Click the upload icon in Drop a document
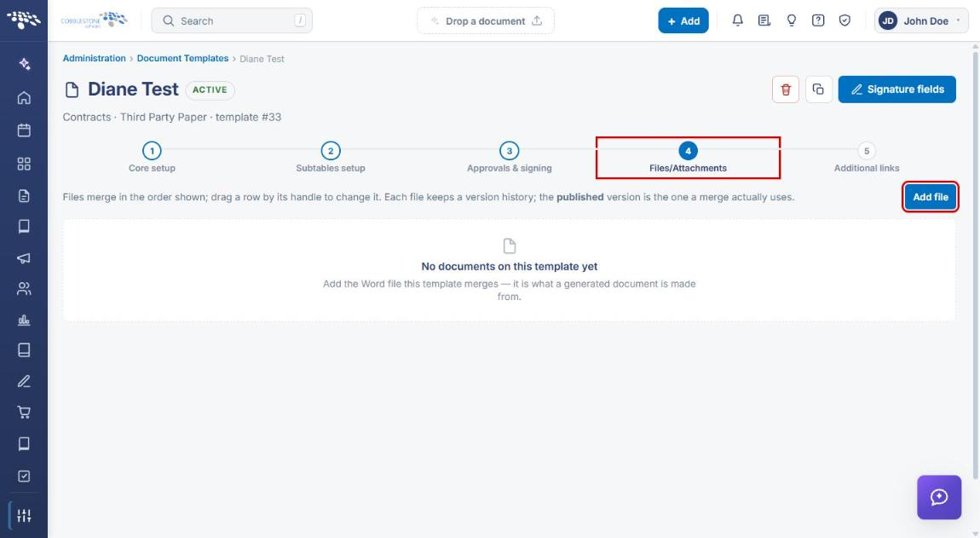Viewport: 980px width, 538px height. [537, 20]
